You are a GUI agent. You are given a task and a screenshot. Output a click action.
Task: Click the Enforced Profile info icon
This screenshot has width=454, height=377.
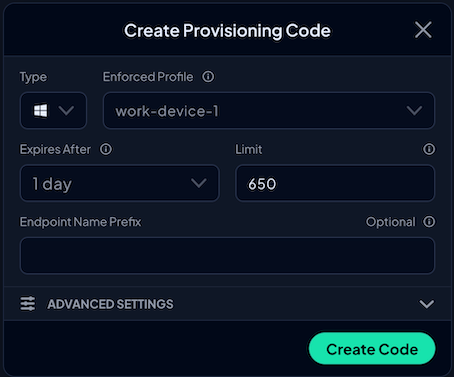[208, 77]
